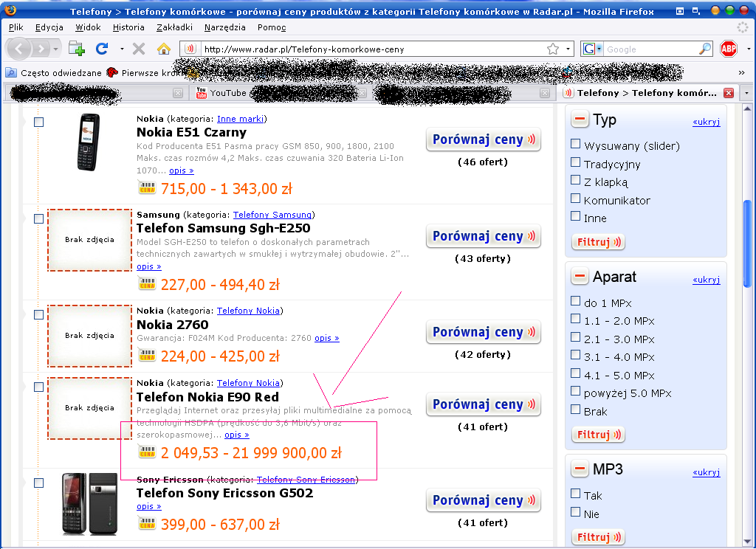Click the search magnifier icon
756x549 pixels.
pos(705,49)
